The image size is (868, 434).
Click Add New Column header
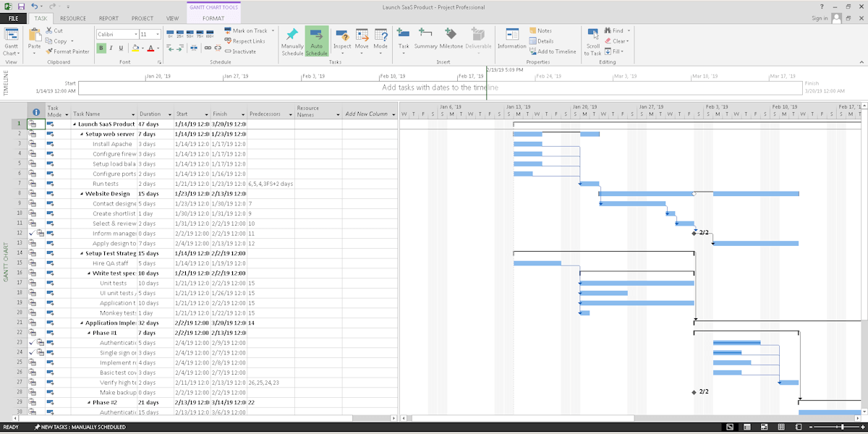coord(366,114)
